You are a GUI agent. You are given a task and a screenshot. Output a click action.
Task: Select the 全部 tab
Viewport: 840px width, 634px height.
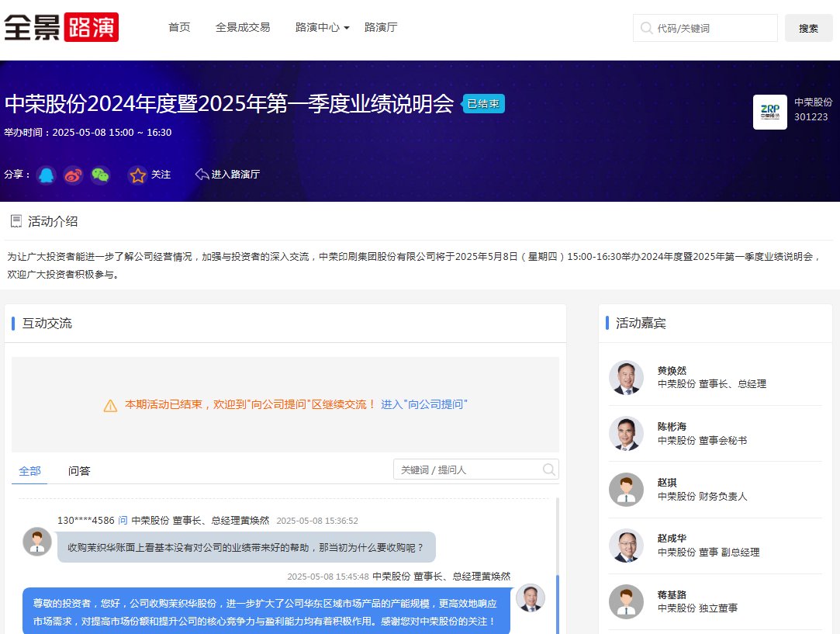[x=29, y=469]
